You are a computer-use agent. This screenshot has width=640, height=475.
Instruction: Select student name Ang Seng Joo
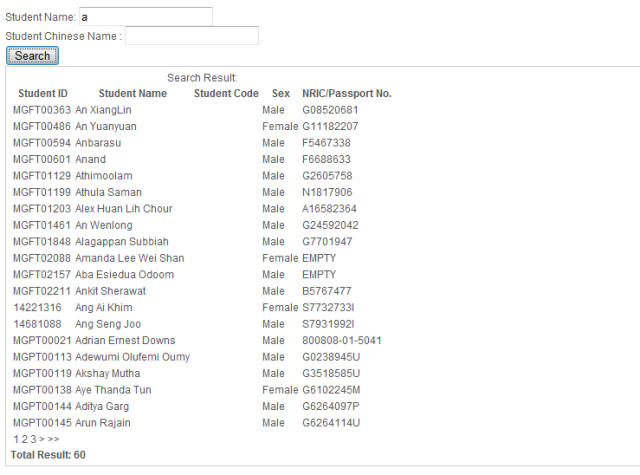point(108,324)
